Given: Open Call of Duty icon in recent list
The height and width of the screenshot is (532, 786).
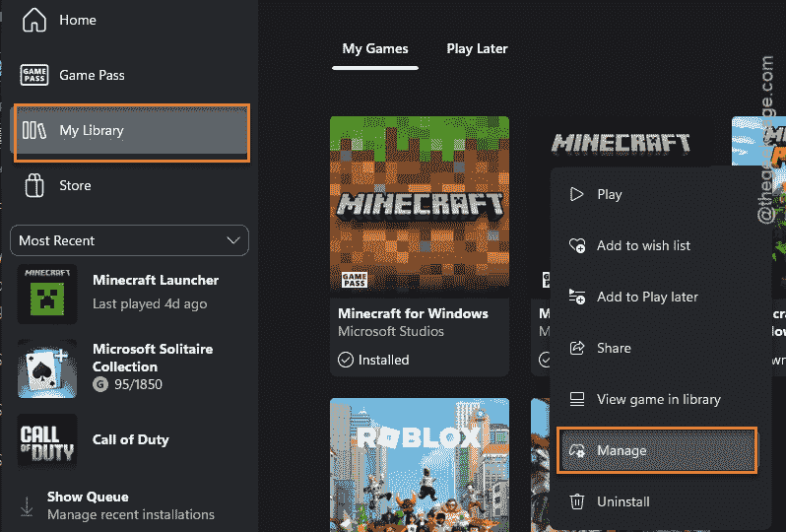Looking at the screenshot, I should tap(47, 441).
